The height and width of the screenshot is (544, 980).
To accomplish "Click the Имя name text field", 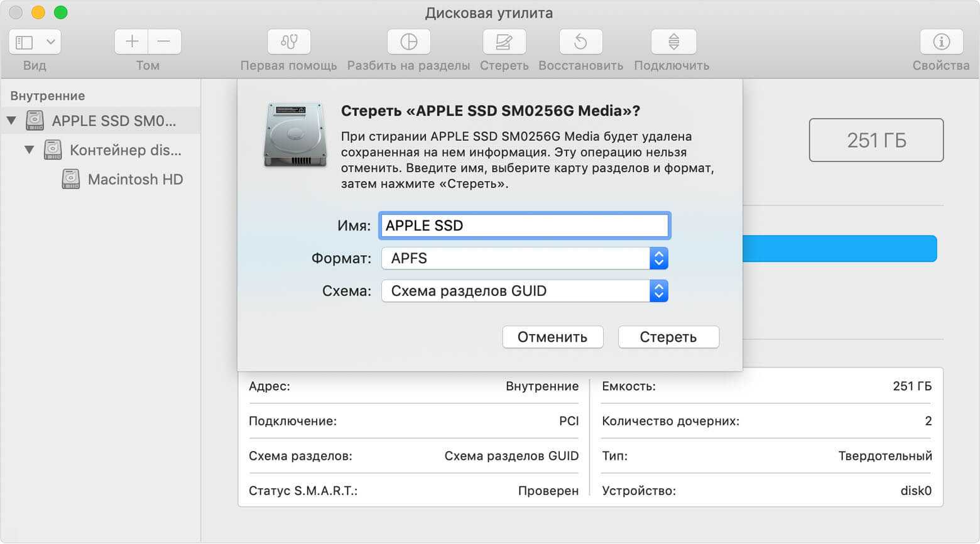I will 524,226.
